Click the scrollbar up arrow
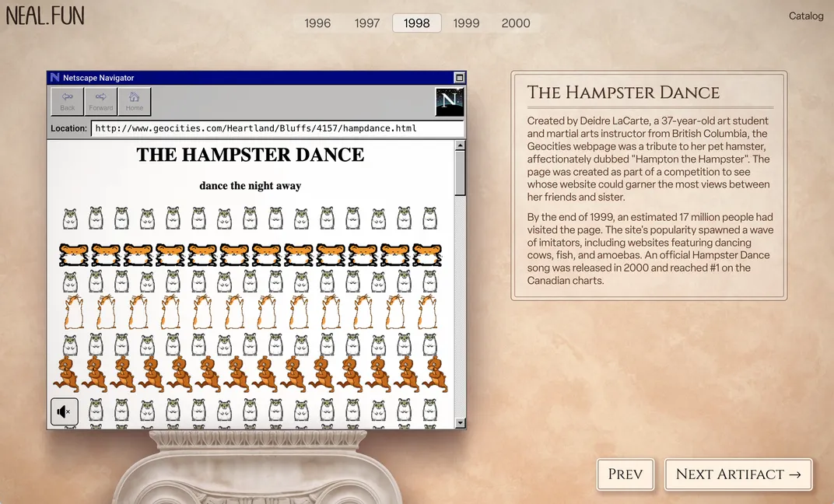The width and height of the screenshot is (834, 504). pyautogui.click(x=460, y=145)
